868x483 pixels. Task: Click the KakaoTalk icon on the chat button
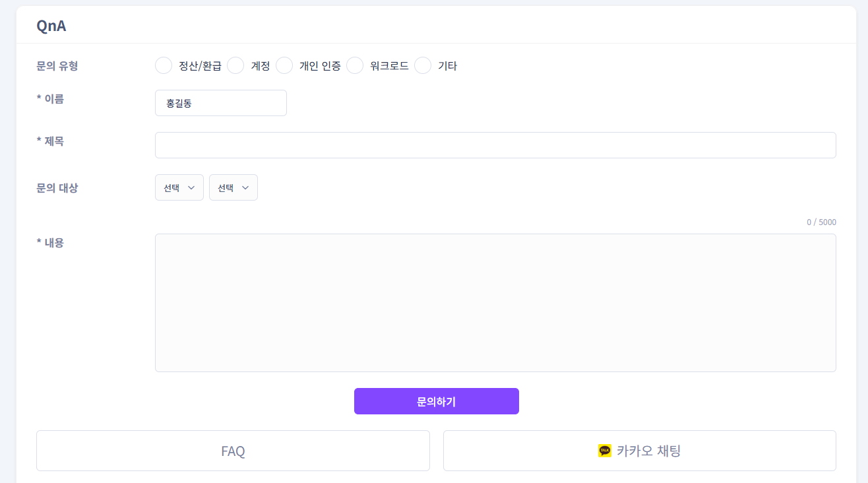pyautogui.click(x=604, y=450)
